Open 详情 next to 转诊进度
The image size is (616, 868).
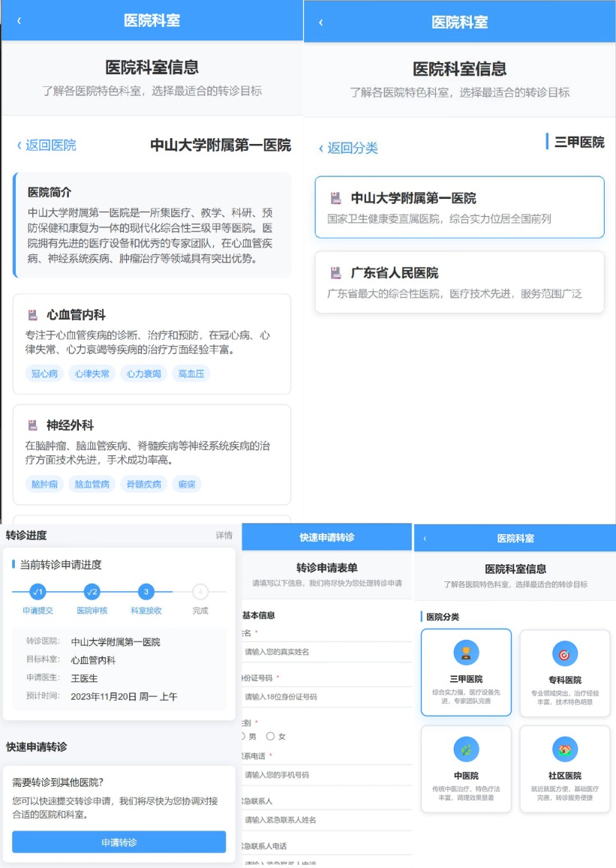click(224, 536)
